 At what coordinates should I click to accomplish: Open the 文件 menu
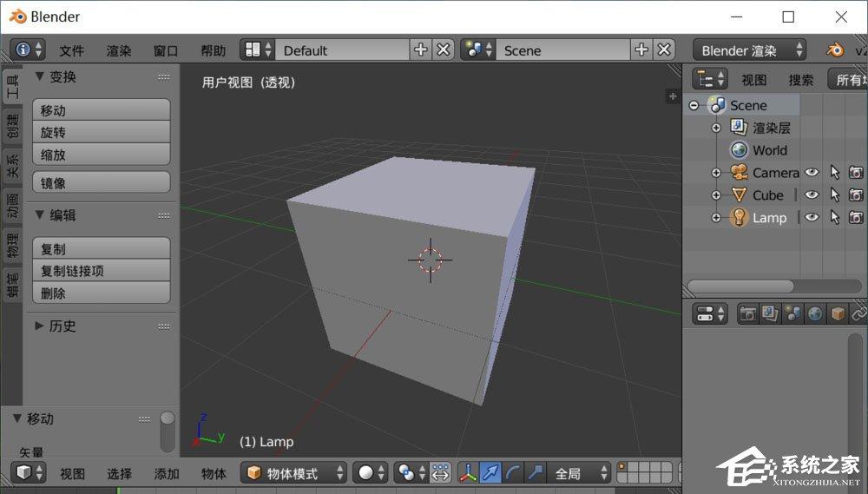72,51
